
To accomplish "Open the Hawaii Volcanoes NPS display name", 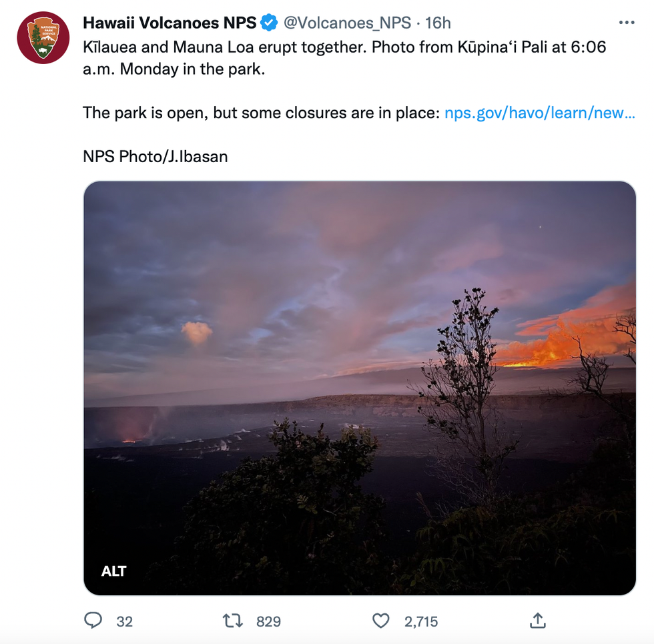I will coord(170,23).
